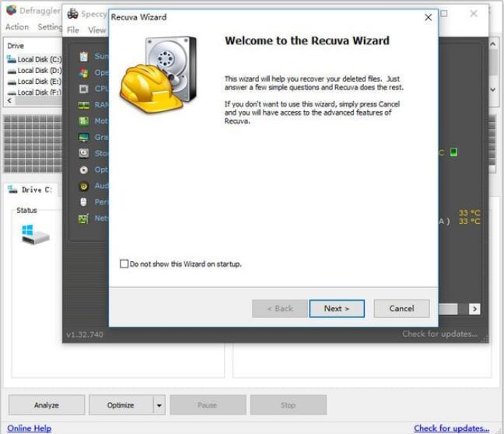Select the RAM icon in Speccy sidebar
This screenshot has height=434, width=504.
pyautogui.click(x=83, y=105)
